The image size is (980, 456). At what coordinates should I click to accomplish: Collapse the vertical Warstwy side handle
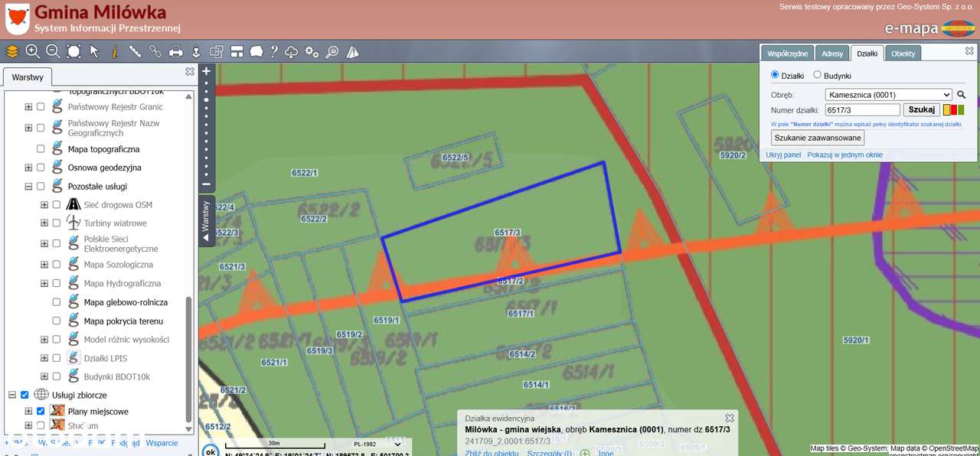[205, 220]
